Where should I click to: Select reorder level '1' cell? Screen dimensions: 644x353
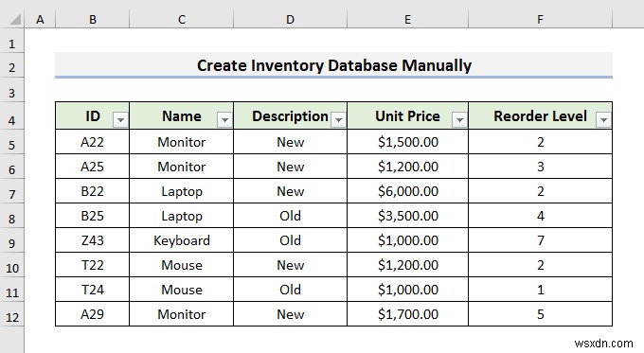540,290
